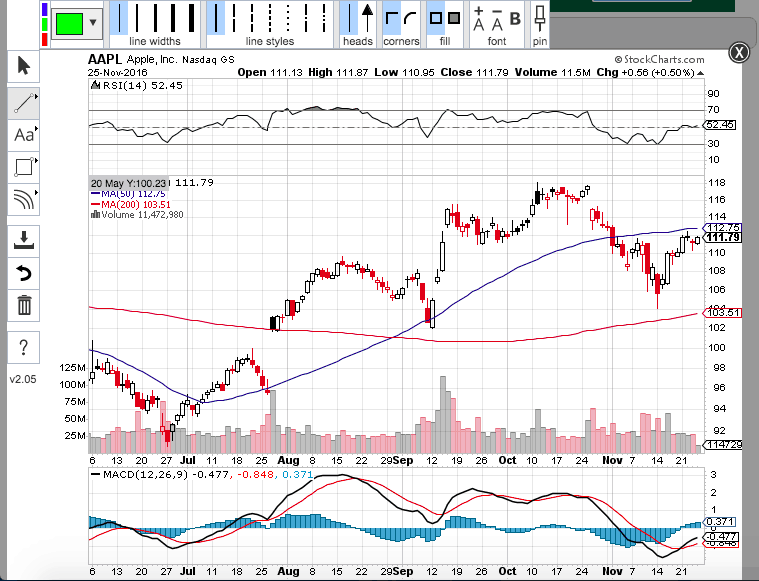The image size is (759, 581).
Task: Pick the rectangle shape tool
Action: point(23,167)
